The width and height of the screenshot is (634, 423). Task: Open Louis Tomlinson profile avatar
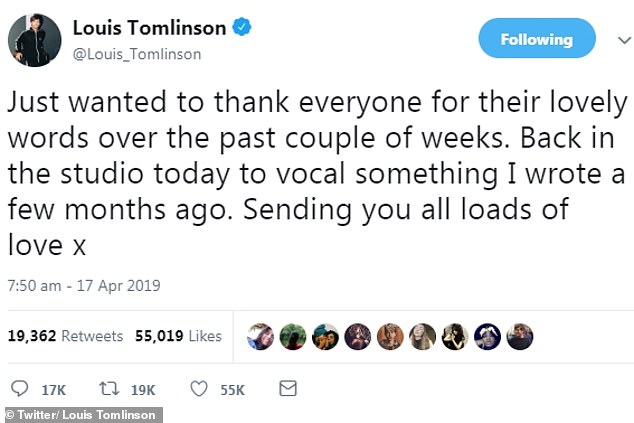tap(33, 40)
